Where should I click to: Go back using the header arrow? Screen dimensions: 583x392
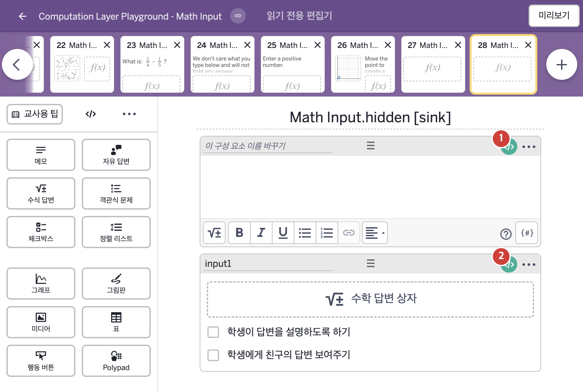tap(23, 16)
